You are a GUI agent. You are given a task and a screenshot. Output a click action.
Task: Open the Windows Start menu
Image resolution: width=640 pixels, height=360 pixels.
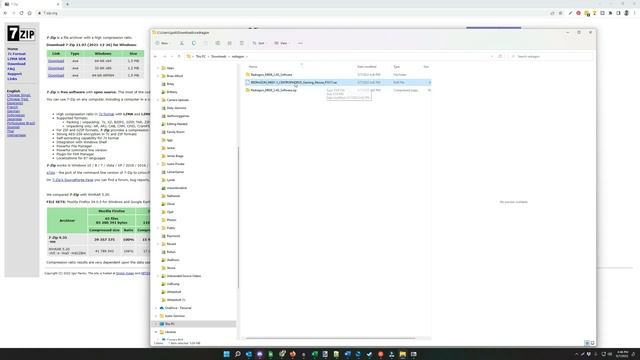pyautogui.click(x=227, y=354)
